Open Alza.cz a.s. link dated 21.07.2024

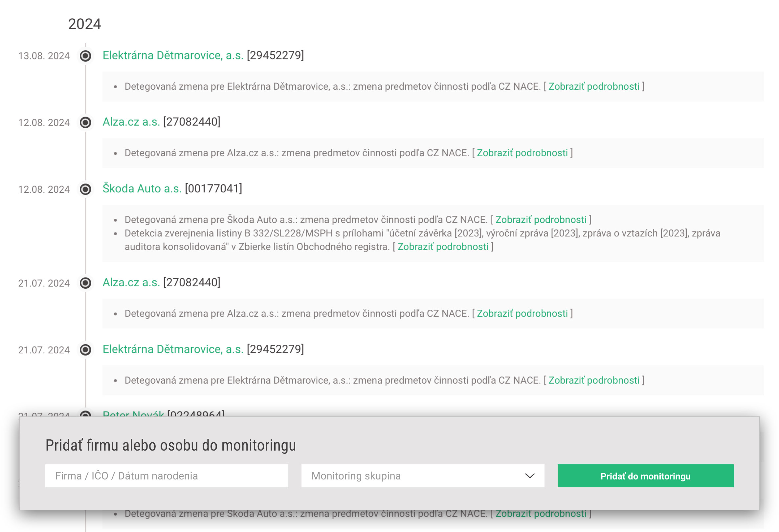coord(131,283)
